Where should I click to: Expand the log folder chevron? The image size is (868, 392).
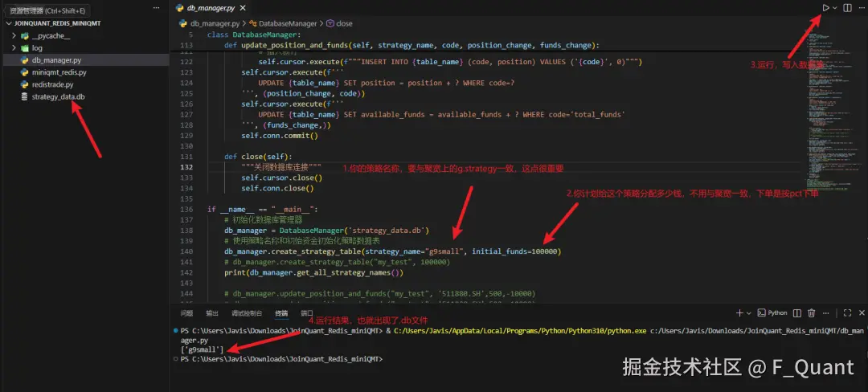14,48
